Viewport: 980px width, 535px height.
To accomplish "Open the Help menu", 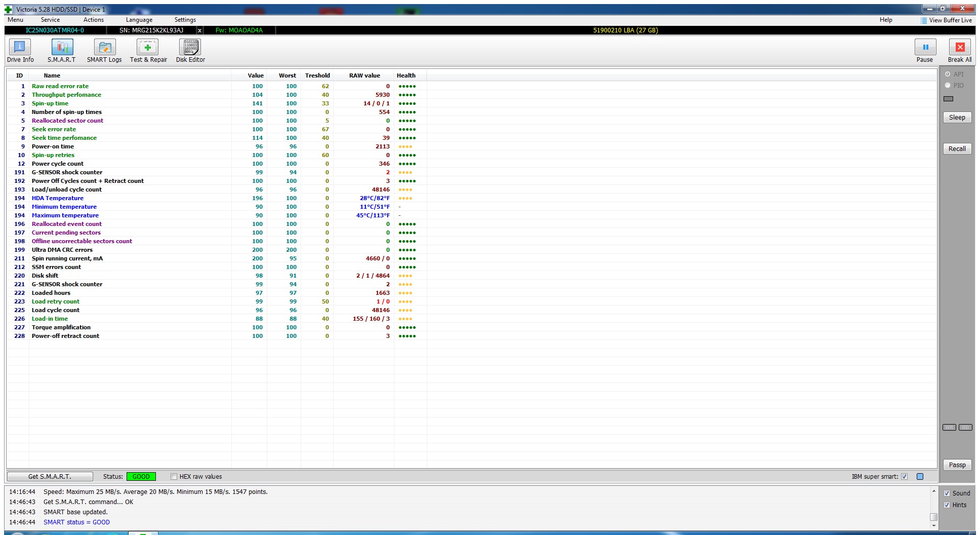I will tap(886, 20).
